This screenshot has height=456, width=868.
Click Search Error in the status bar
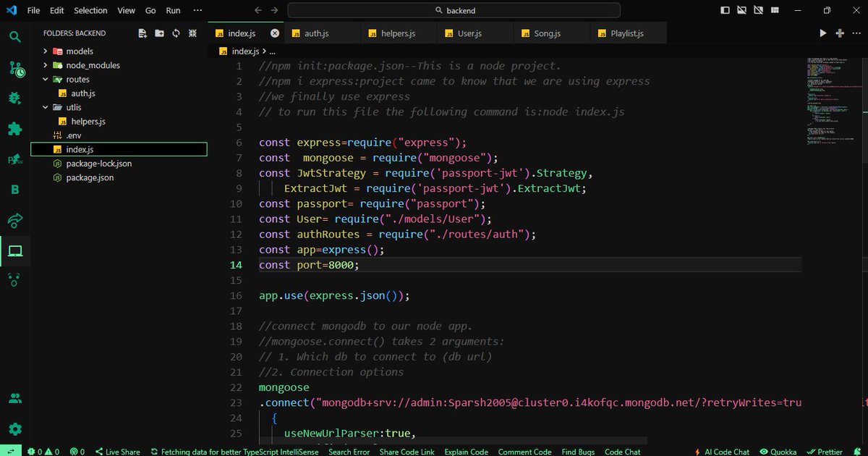coord(349,451)
